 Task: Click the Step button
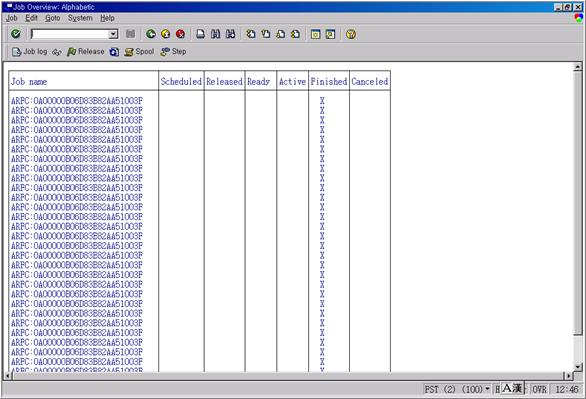[173, 52]
